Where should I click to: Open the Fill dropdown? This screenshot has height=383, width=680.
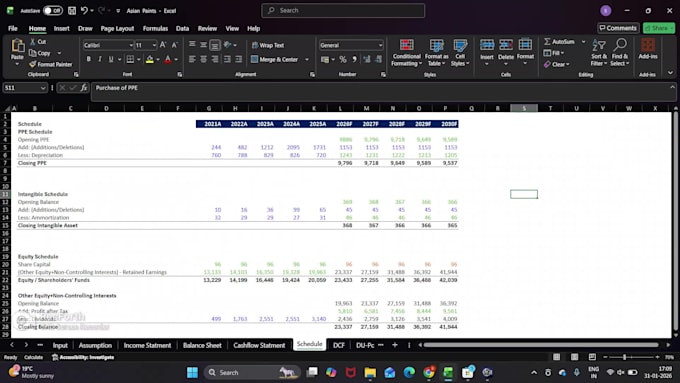point(554,53)
